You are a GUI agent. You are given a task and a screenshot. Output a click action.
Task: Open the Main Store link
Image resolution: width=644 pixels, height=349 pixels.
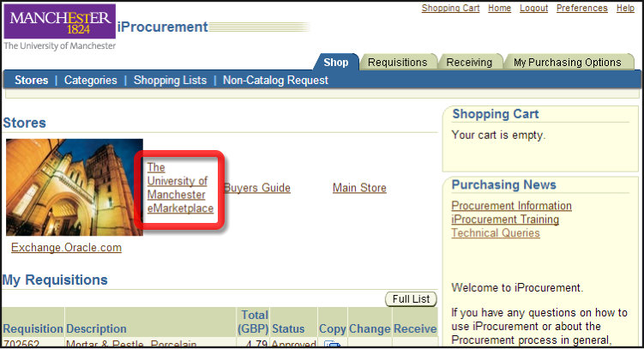click(x=359, y=188)
